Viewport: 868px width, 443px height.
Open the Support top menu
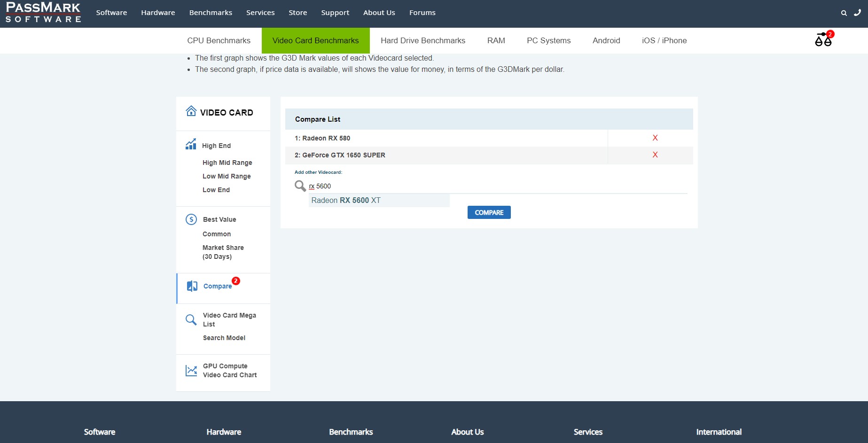(335, 13)
